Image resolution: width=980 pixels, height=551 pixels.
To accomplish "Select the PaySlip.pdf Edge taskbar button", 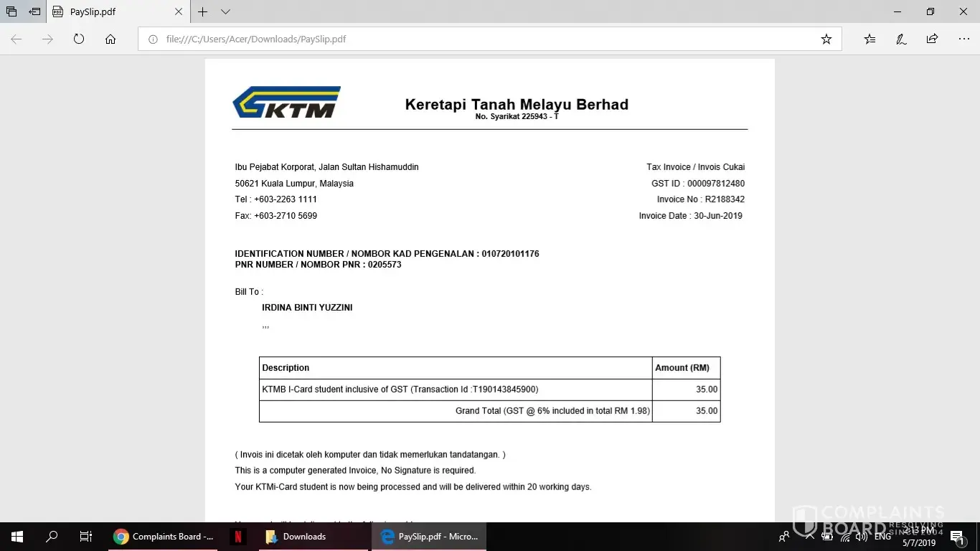I will [x=429, y=537].
